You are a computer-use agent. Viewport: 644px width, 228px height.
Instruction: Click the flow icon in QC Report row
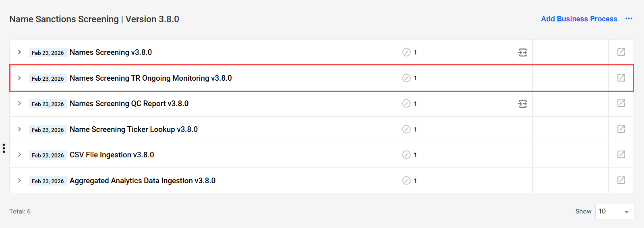(x=522, y=104)
